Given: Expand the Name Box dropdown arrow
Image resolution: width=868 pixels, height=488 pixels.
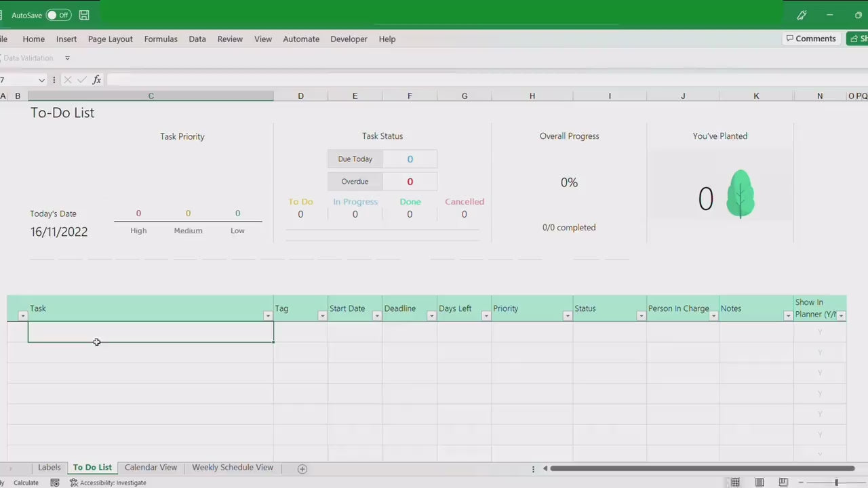Looking at the screenshot, I should pyautogui.click(x=41, y=80).
